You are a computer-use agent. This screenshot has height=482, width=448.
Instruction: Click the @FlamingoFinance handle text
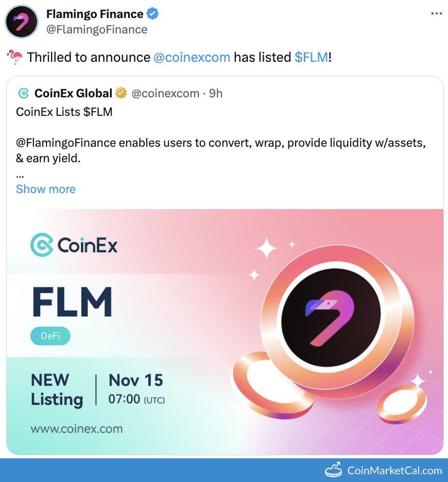point(97,29)
